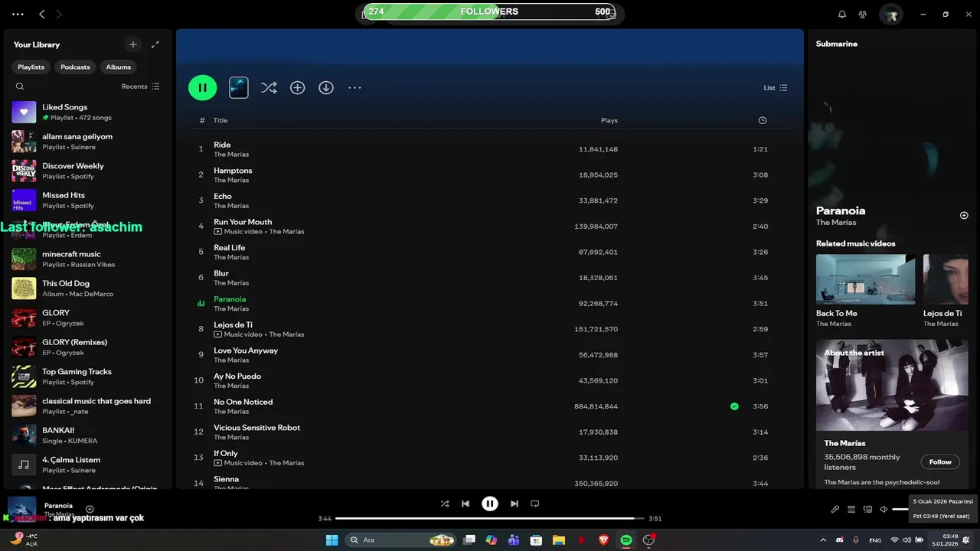Click the Windows taskbar search box
Screen dimensions: 980x551
pos(401,540)
